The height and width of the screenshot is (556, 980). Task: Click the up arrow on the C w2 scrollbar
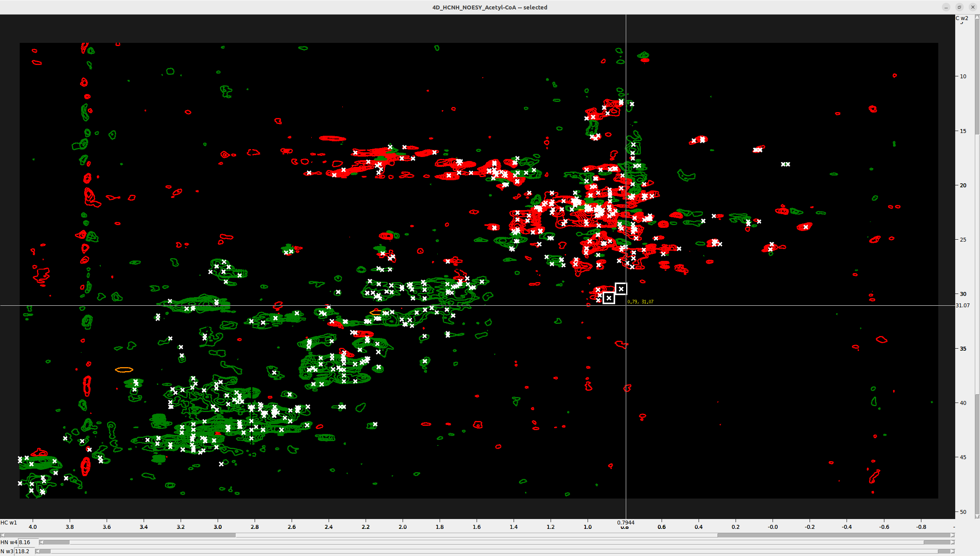pyautogui.click(x=976, y=17)
